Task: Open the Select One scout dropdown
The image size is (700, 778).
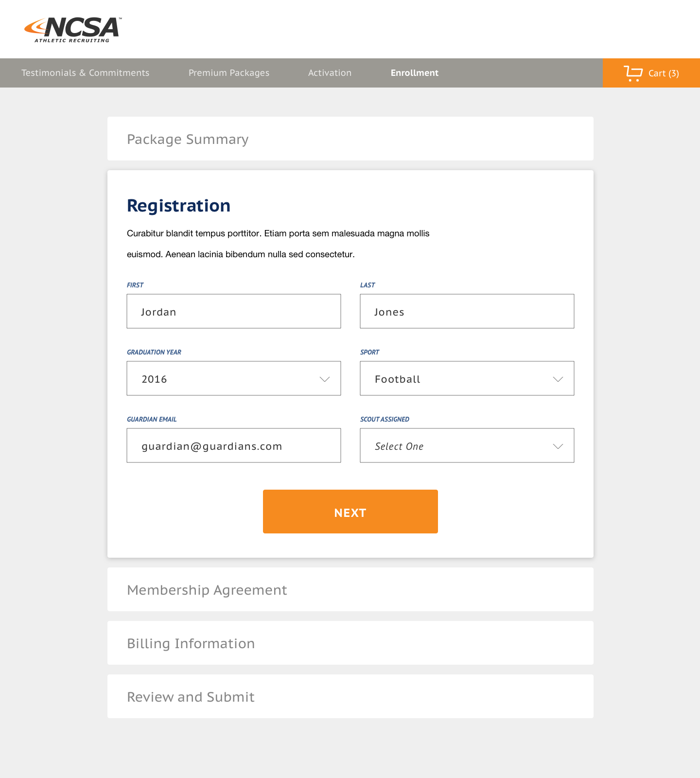Action: [467, 445]
